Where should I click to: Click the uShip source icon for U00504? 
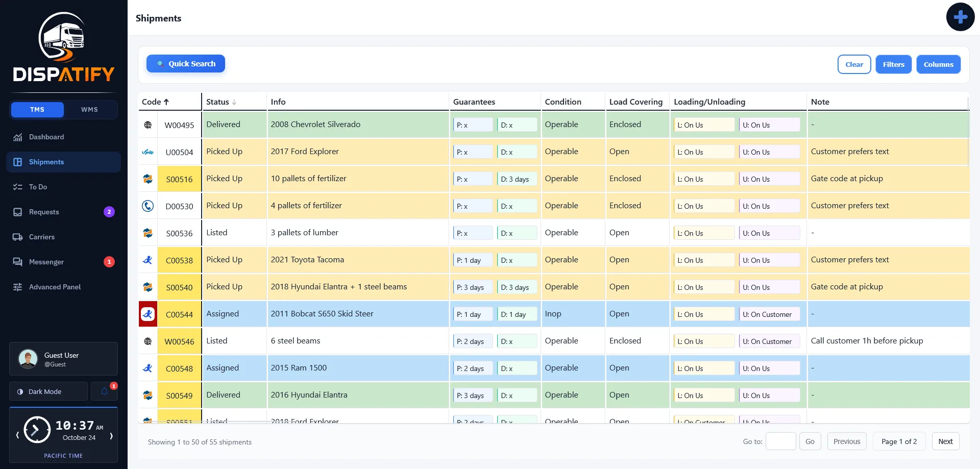(x=148, y=152)
